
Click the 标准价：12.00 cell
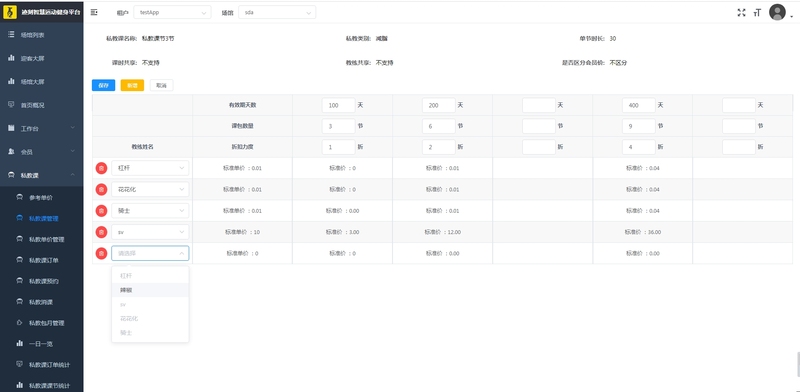(442, 232)
